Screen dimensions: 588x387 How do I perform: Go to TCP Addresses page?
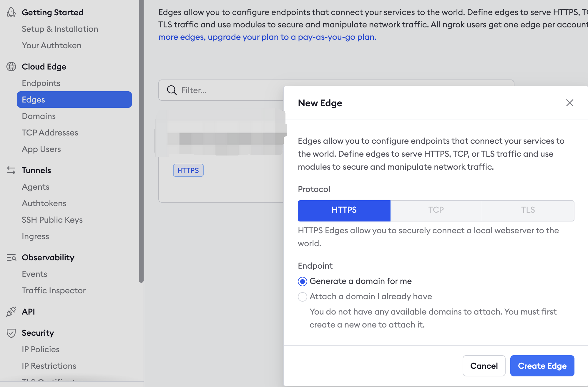click(x=50, y=133)
